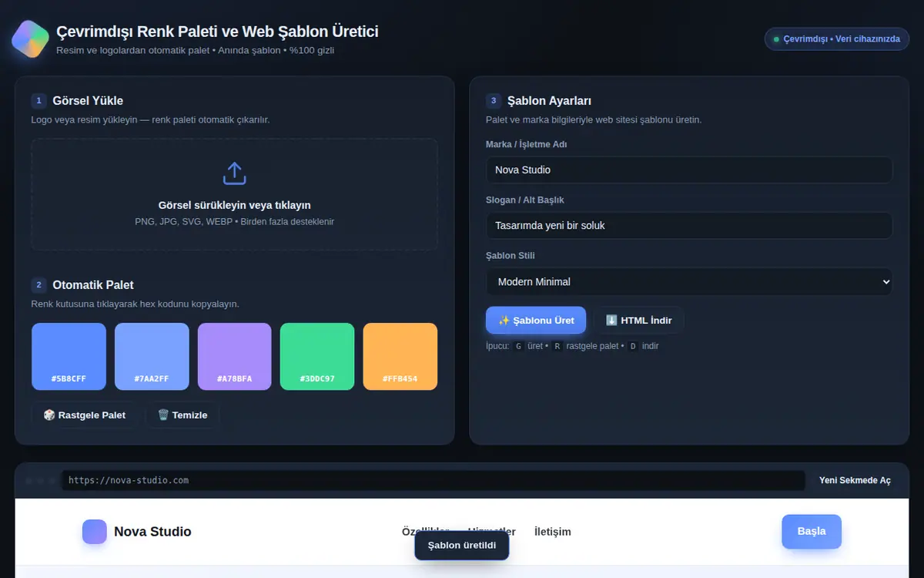Click the upload arrow icon
The image size is (924, 578).
tap(234, 173)
